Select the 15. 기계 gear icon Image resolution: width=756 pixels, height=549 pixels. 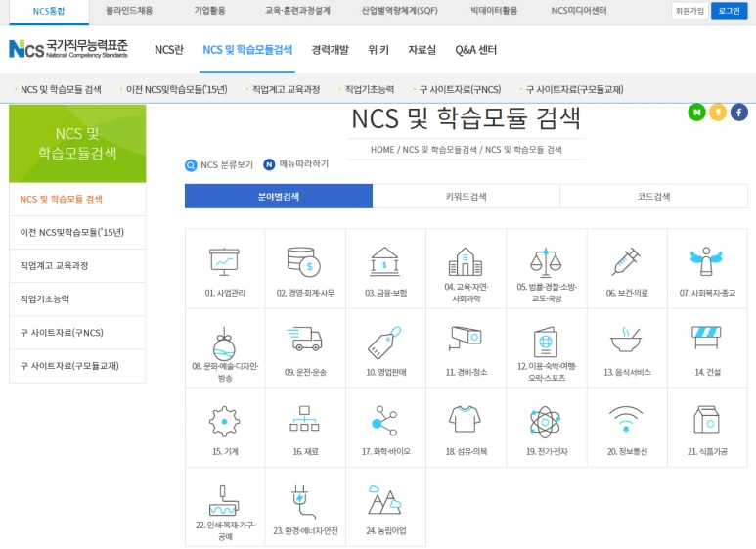[x=224, y=422]
